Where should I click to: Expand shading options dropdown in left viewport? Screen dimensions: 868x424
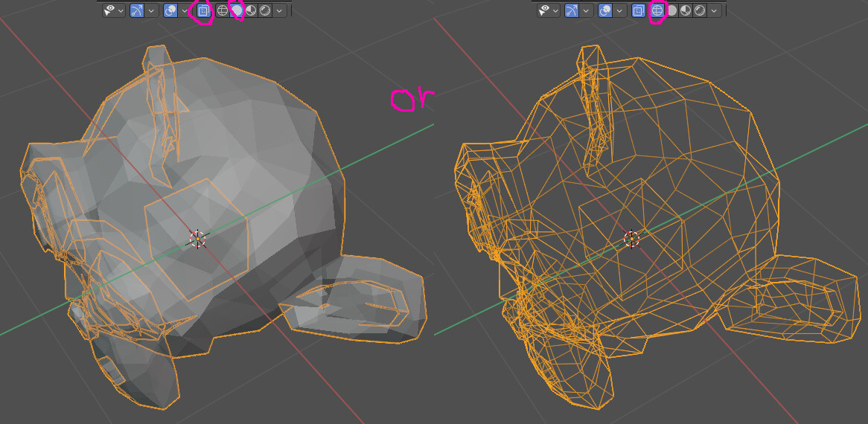pos(279,10)
